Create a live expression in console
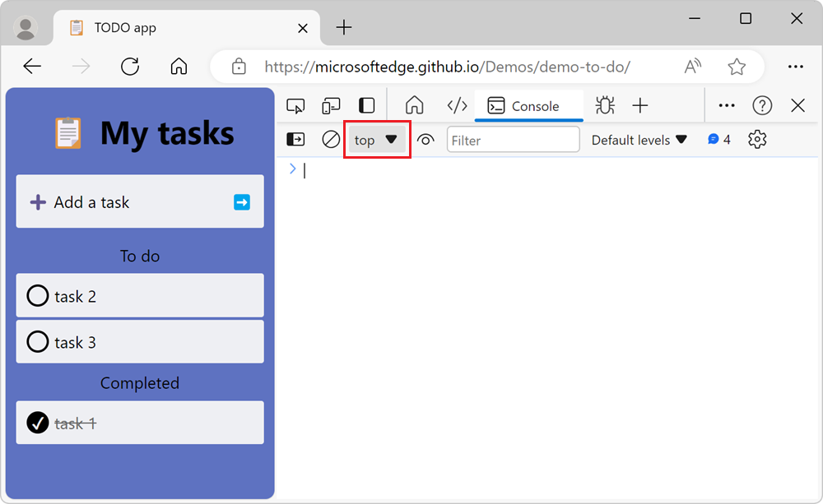 pos(425,139)
